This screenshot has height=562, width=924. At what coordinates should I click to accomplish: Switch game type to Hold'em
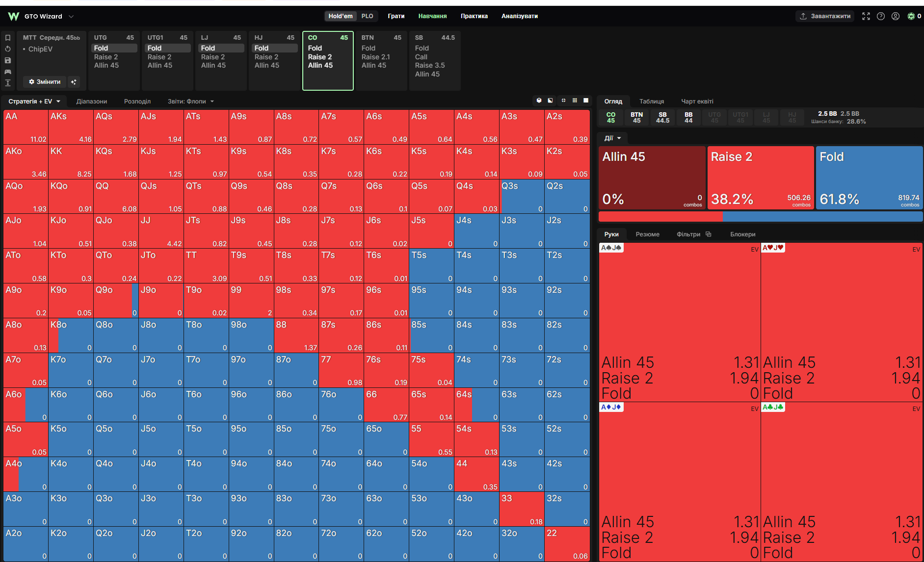coord(340,16)
